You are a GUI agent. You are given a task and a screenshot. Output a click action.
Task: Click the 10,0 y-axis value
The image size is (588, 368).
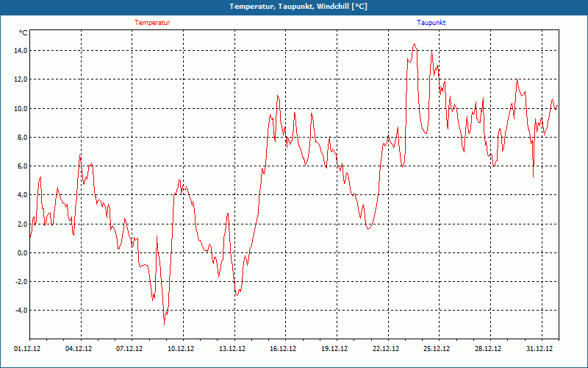coord(21,108)
